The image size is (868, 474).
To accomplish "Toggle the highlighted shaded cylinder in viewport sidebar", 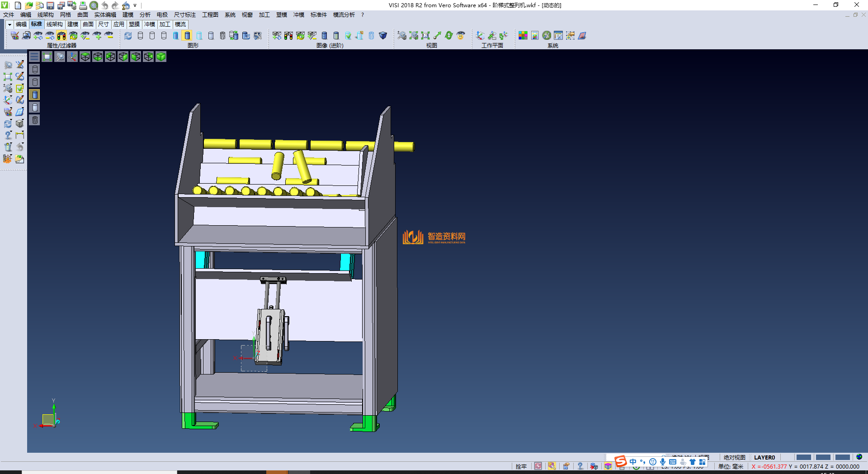I will coord(35,95).
